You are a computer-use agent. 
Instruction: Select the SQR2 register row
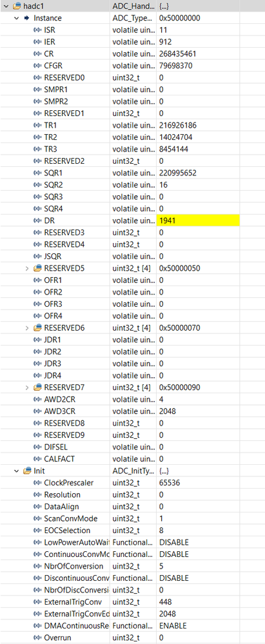click(x=132, y=185)
